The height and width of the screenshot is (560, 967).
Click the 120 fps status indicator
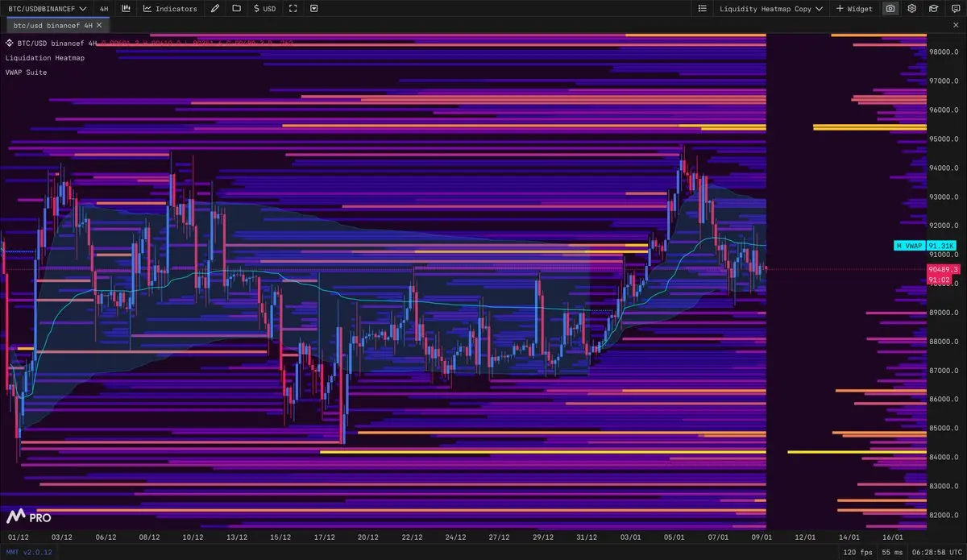pyautogui.click(x=857, y=552)
